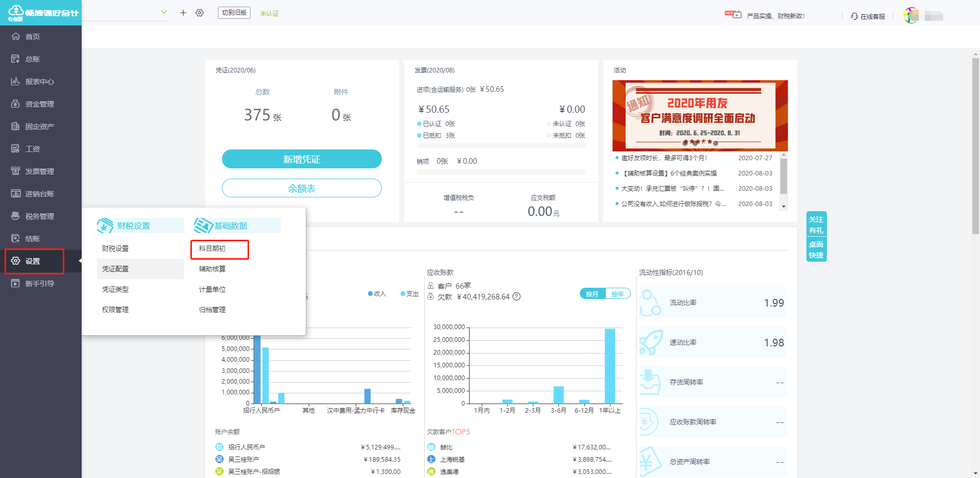The height and width of the screenshot is (478, 980).
Task: Click the 1年以上 receivables bar
Action: click(610, 366)
